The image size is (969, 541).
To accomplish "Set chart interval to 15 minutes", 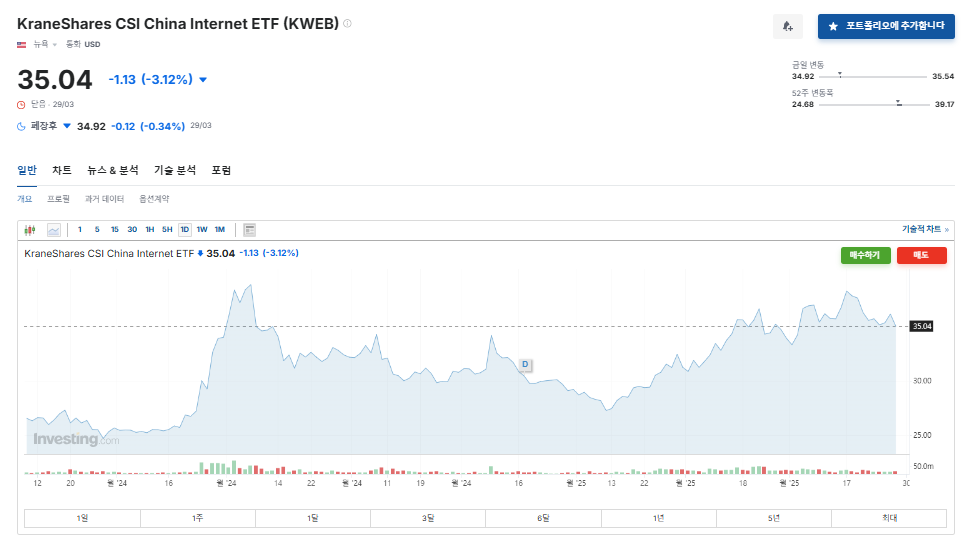I will coord(114,229).
